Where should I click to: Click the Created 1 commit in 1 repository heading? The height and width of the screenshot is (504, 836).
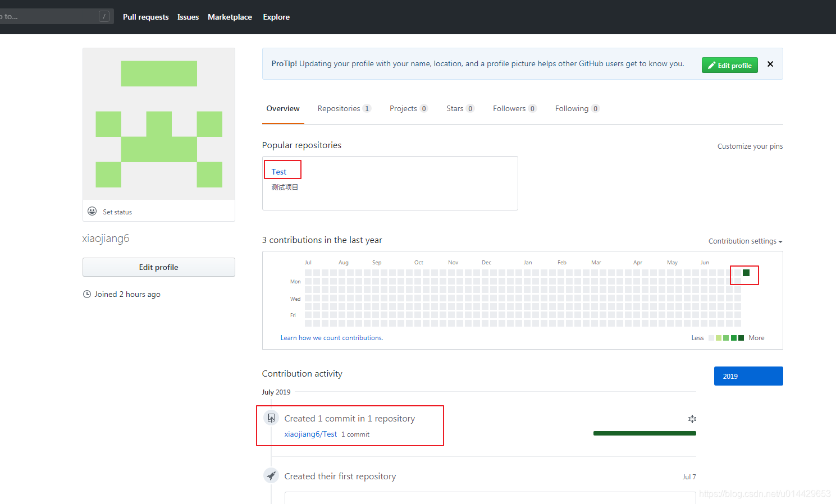click(349, 419)
